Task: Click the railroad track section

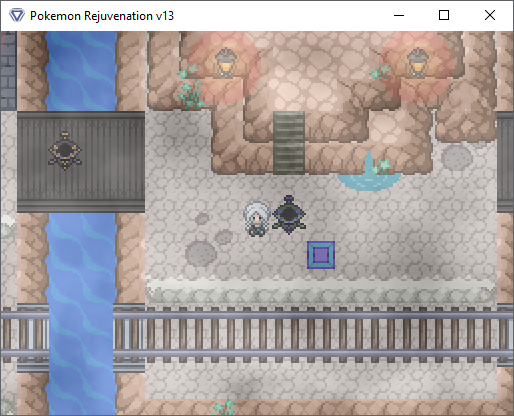Action: click(x=257, y=334)
